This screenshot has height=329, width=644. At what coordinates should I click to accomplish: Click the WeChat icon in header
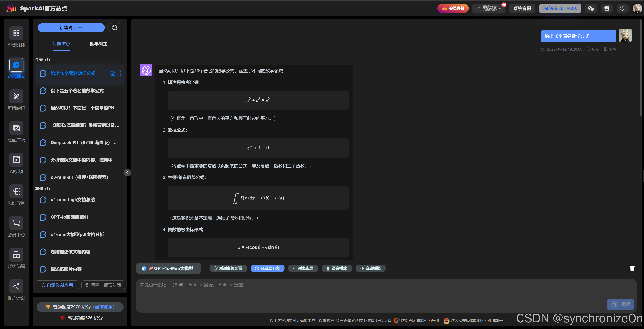[591, 9]
